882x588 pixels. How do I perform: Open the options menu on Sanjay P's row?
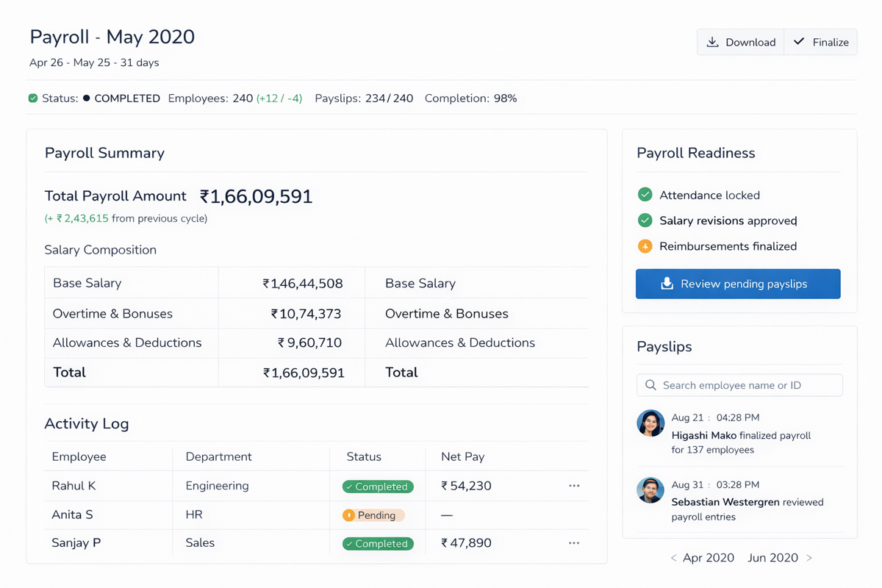[574, 543]
